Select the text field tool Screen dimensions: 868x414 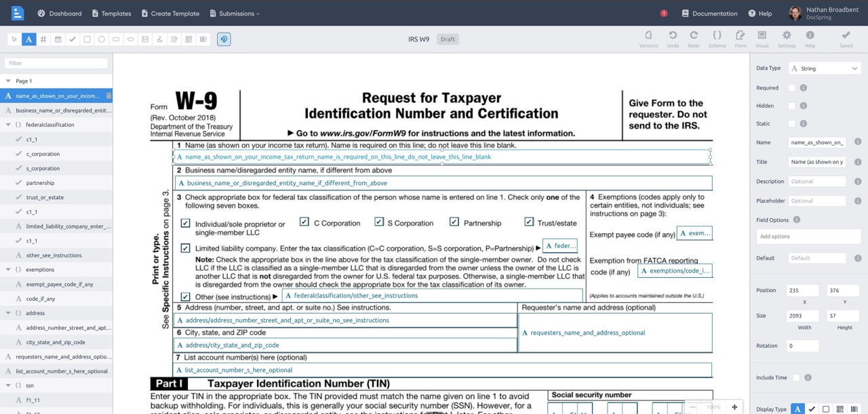pyautogui.click(x=28, y=39)
